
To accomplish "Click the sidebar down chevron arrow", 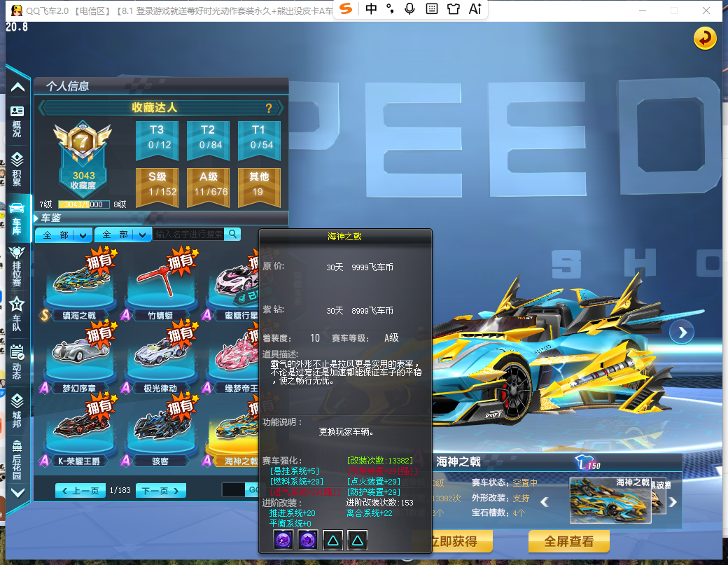I will pyautogui.click(x=17, y=493).
